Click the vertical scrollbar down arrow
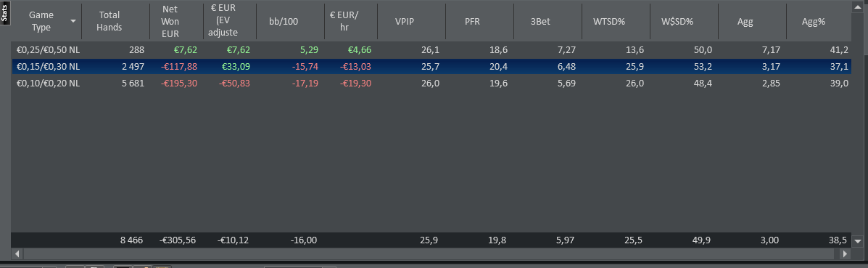The height and width of the screenshot is (268, 868). 859,241
